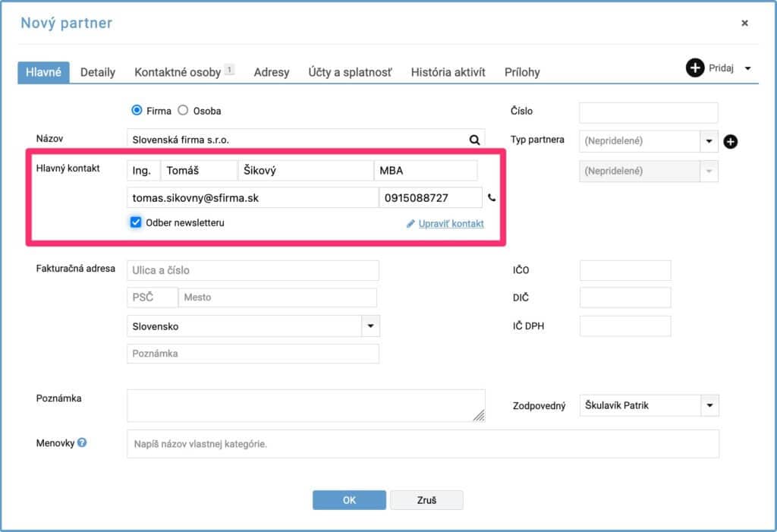
Task: Focus the DIČ input field
Action: click(x=625, y=297)
